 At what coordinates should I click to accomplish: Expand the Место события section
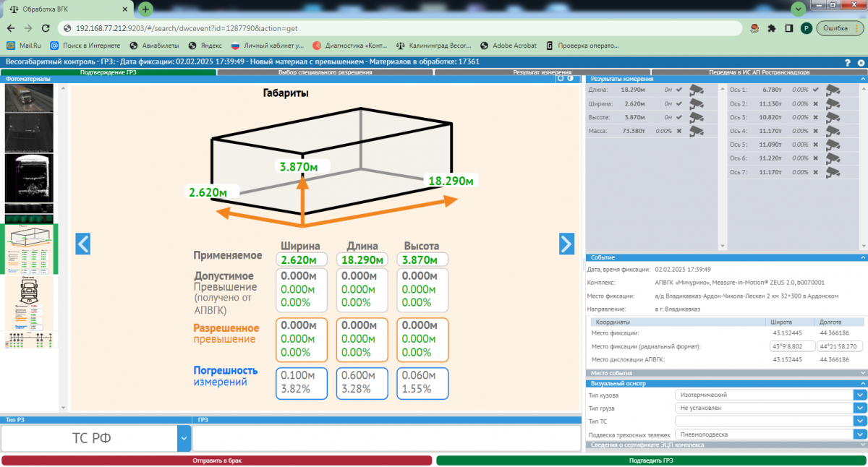coord(726,373)
